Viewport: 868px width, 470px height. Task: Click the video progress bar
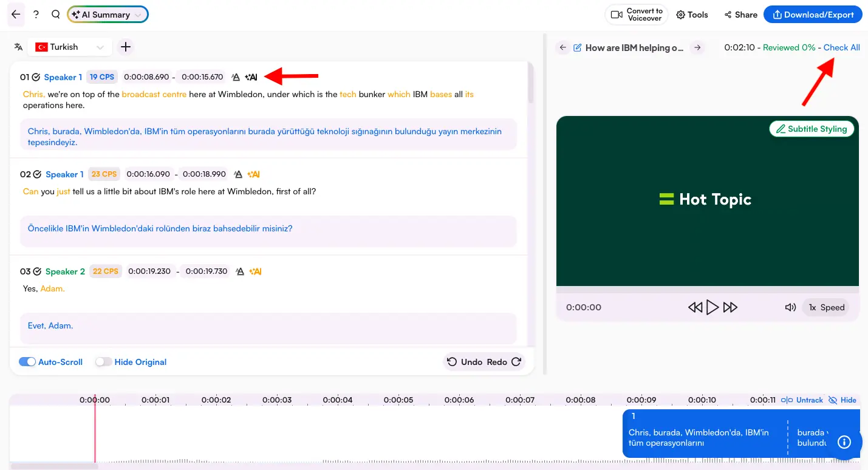click(x=708, y=290)
